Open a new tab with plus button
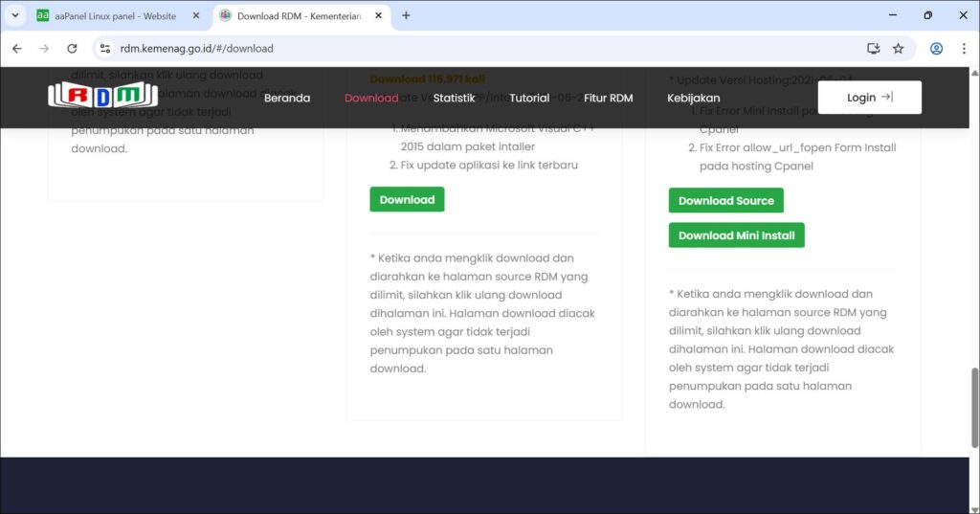This screenshot has height=514, width=980. pyautogui.click(x=406, y=15)
